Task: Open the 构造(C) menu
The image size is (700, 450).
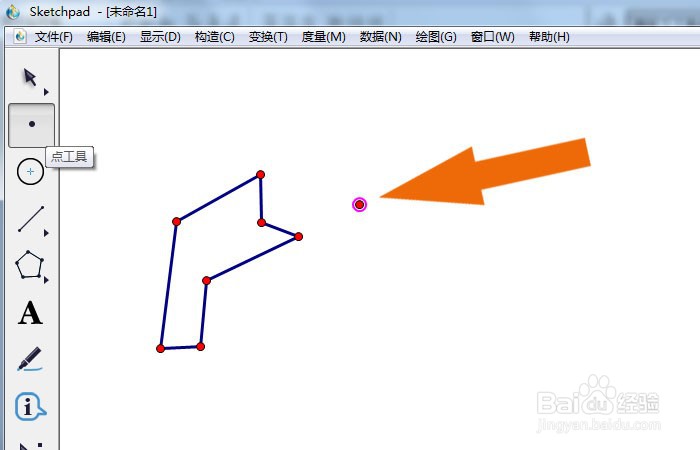Action: [x=215, y=37]
